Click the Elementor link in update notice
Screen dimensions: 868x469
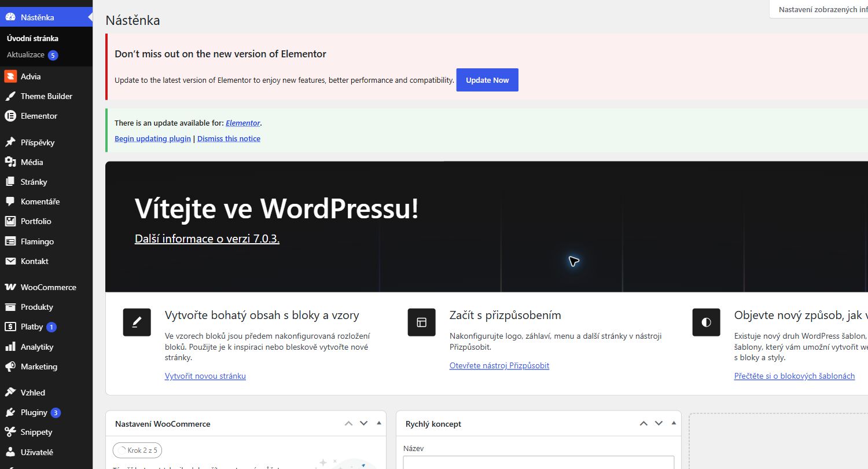(x=243, y=123)
